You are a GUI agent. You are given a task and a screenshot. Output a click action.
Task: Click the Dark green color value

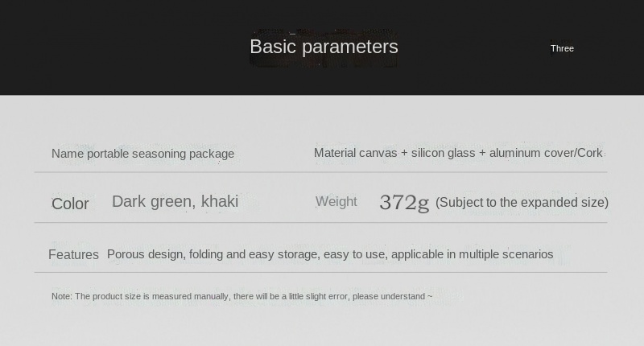click(x=151, y=202)
